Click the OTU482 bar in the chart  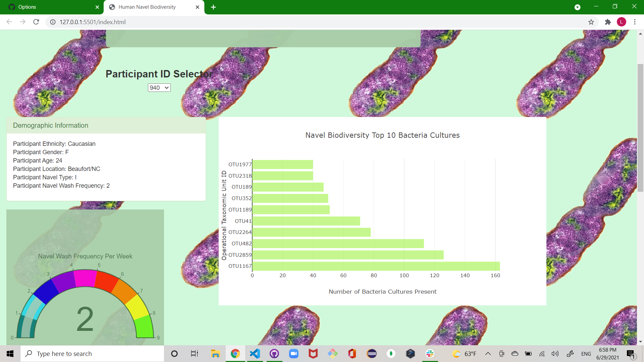pos(338,244)
